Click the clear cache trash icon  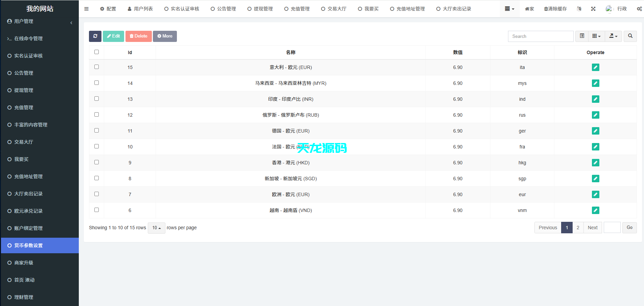[x=555, y=9]
